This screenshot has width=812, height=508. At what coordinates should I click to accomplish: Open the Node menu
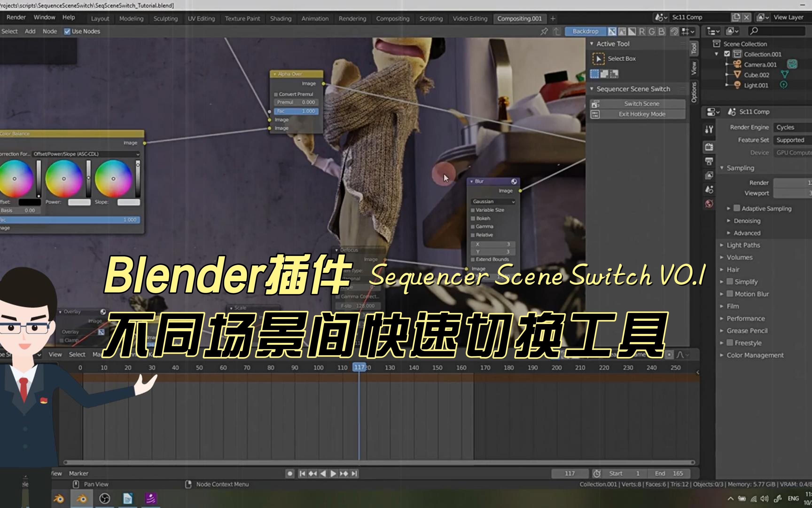[50, 32]
